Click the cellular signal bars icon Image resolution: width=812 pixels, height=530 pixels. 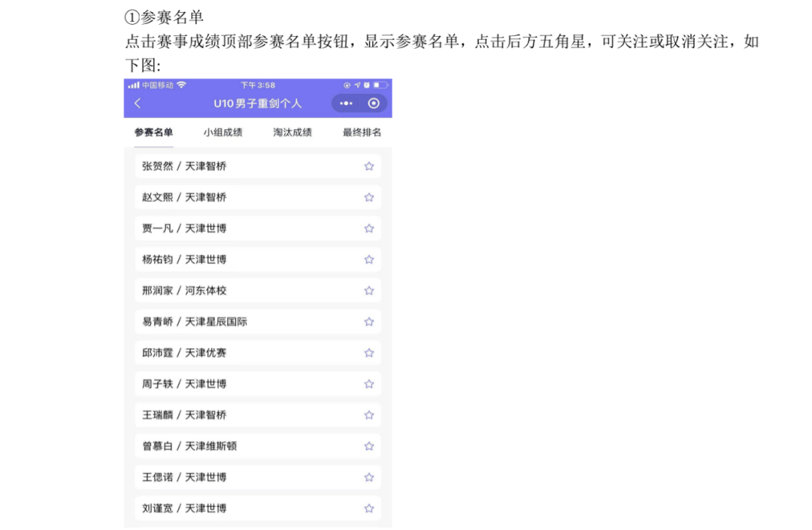pos(133,84)
